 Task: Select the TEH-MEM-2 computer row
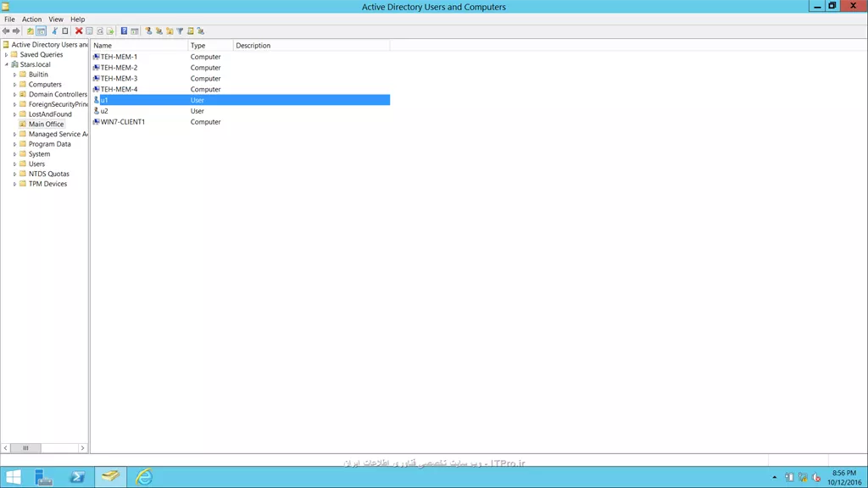[241, 68]
